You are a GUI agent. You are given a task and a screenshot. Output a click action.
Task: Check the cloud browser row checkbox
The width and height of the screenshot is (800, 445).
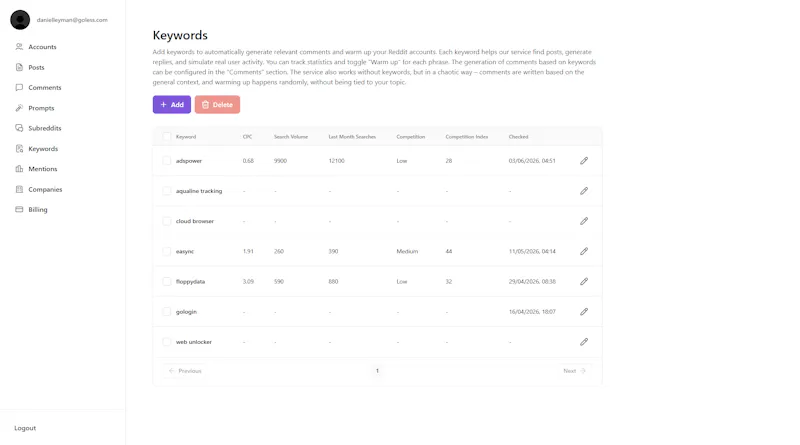(x=167, y=221)
